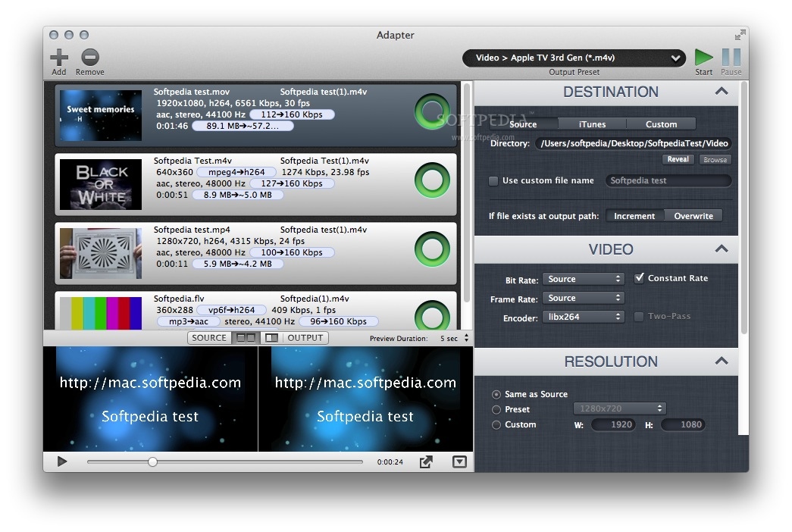Click the Browse button
This screenshot has height=532, width=792.
pos(715,159)
